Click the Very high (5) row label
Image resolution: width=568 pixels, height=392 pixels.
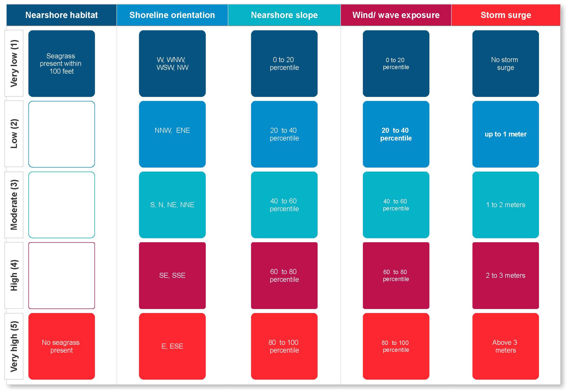[14, 346]
